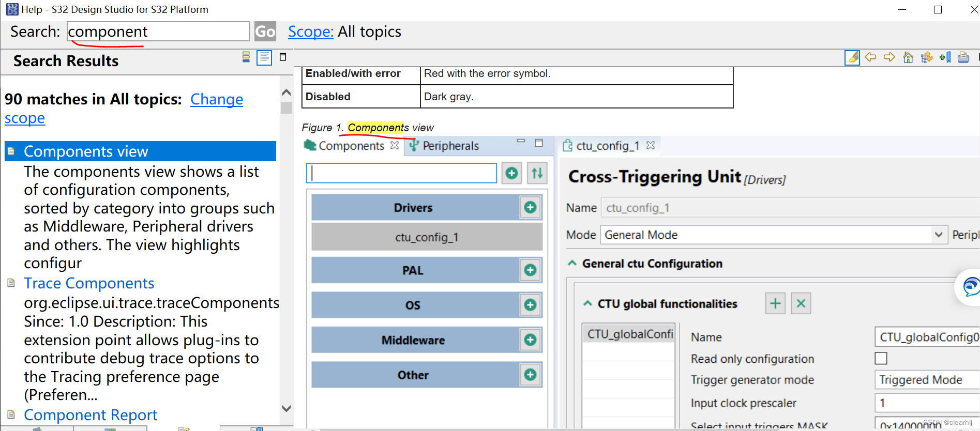Click the scroll-down arrow of results list
The height and width of the screenshot is (431, 980).
(x=287, y=408)
